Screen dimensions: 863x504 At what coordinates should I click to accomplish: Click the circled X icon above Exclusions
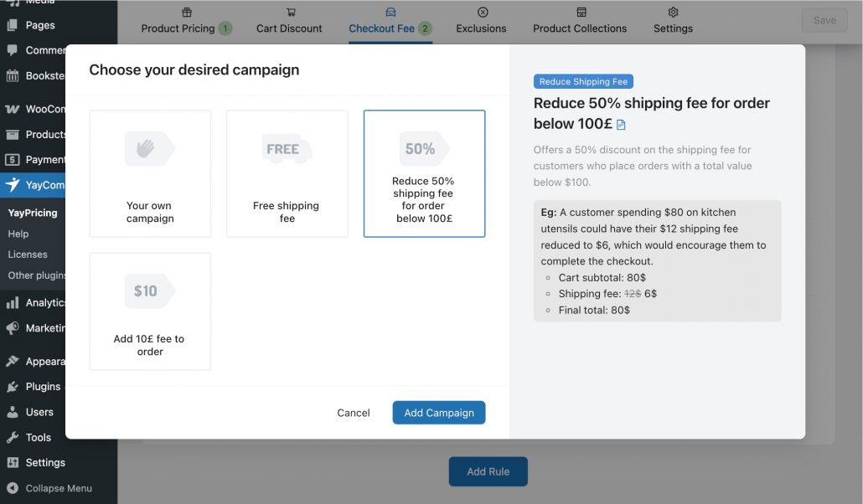click(x=483, y=12)
